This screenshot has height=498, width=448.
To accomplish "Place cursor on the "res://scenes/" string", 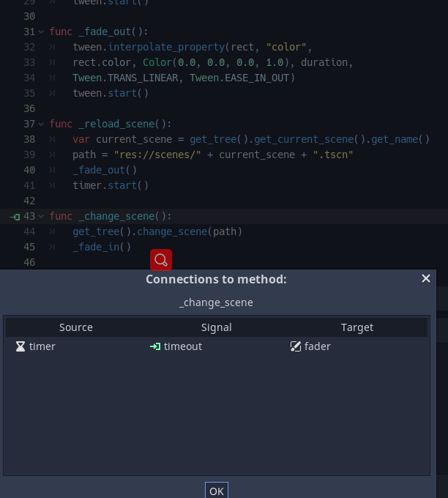I will coord(157,155).
